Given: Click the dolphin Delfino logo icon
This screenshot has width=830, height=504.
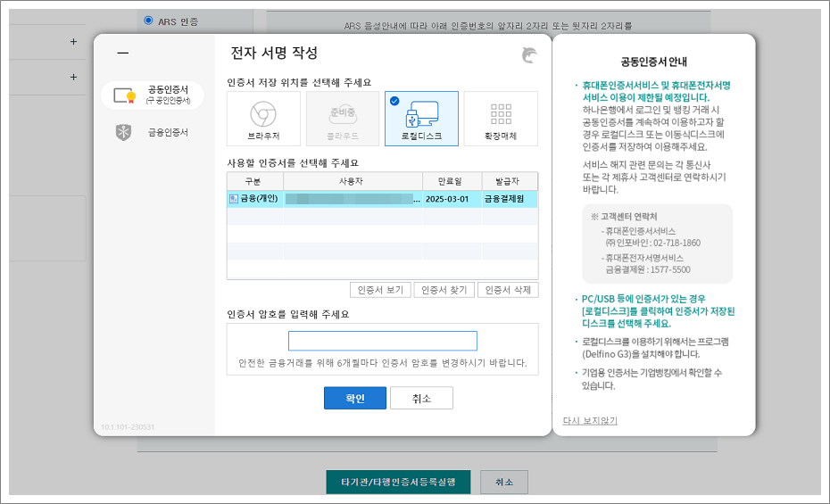Looking at the screenshot, I should (x=529, y=54).
